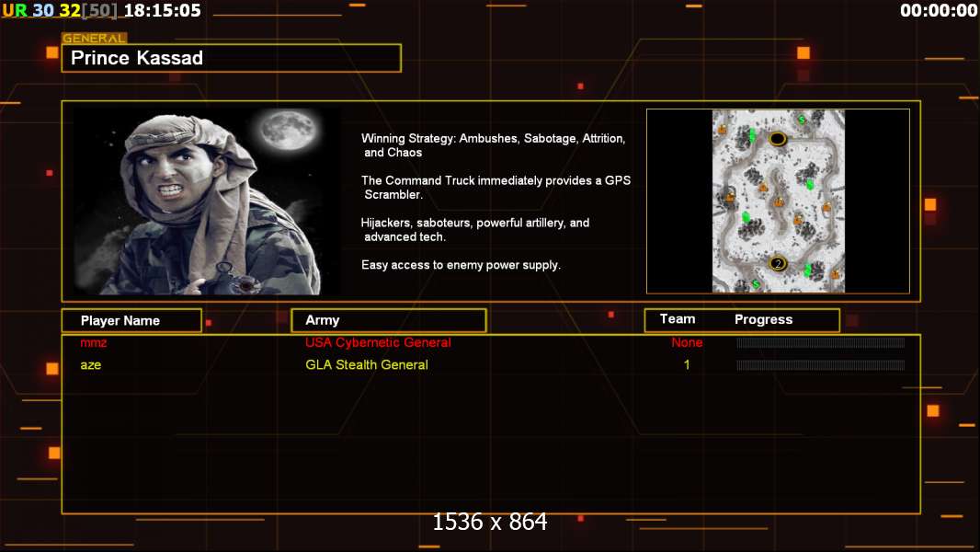This screenshot has width=980, height=552.
Task: Click Easy access to enemy power supply text
Action: tap(461, 265)
